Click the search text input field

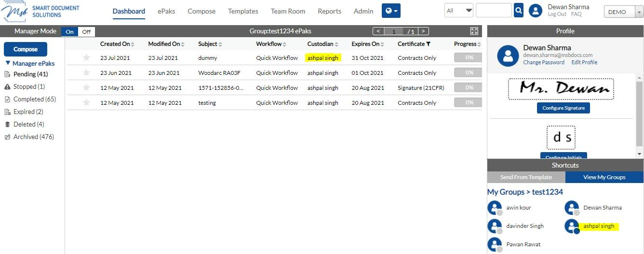(x=494, y=10)
